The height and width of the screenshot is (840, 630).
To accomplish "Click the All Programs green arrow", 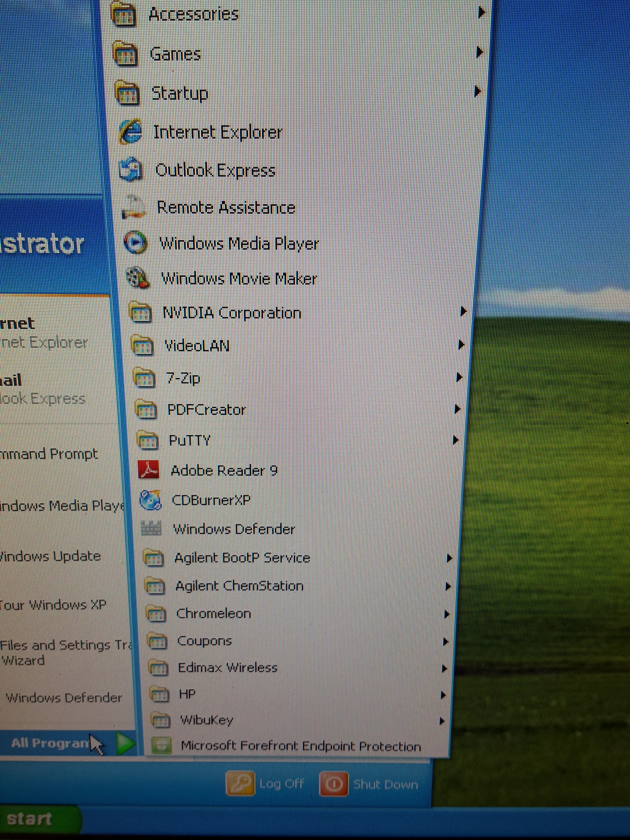I will [x=126, y=743].
